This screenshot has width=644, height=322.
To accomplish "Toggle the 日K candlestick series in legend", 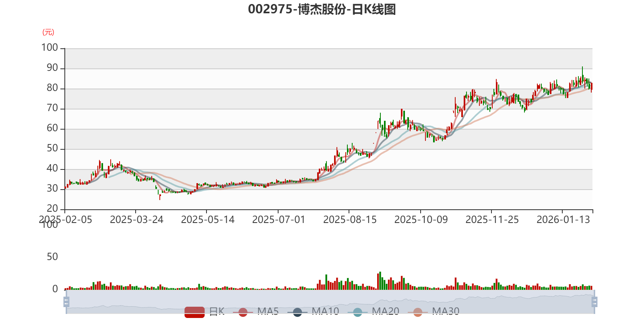I will coord(204,312).
